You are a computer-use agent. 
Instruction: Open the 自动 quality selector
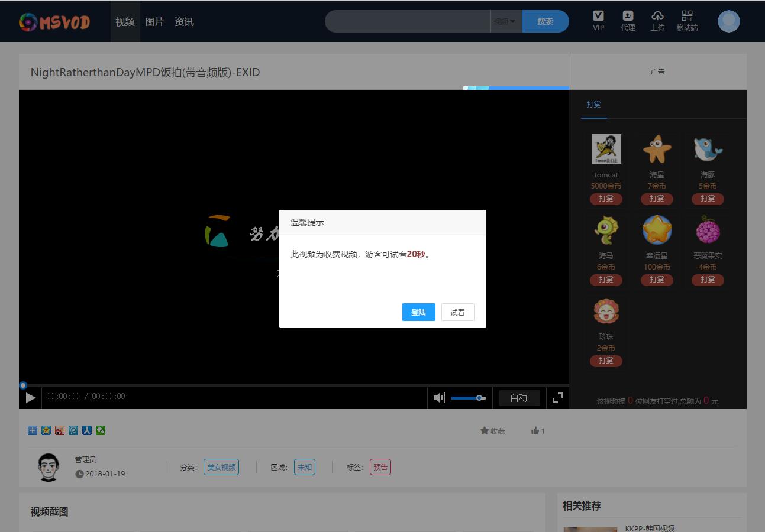tap(519, 398)
